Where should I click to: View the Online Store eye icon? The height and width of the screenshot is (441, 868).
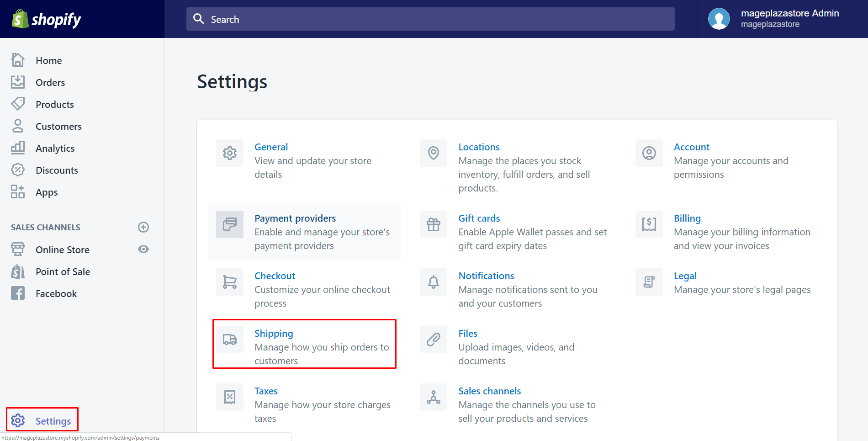click(143, 249)
